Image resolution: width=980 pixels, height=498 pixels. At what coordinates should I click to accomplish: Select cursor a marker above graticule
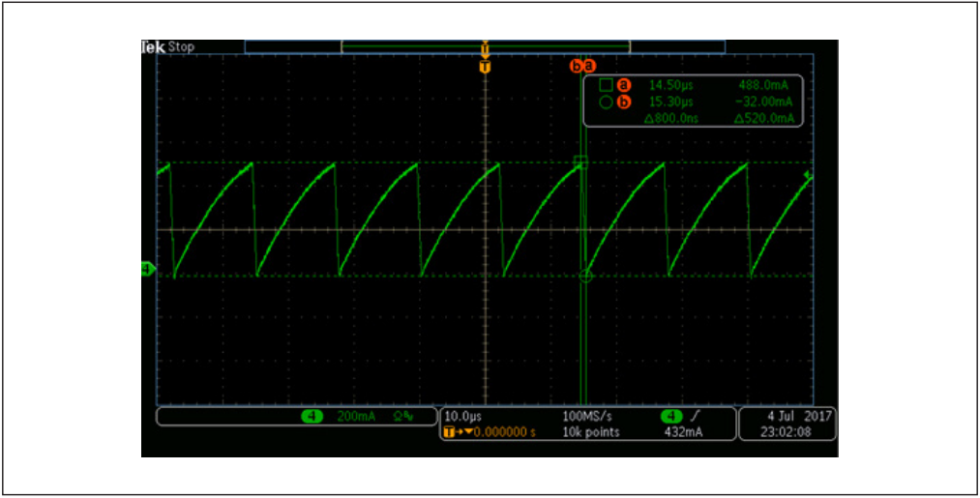pyautogui.click(x=589, y=65)
